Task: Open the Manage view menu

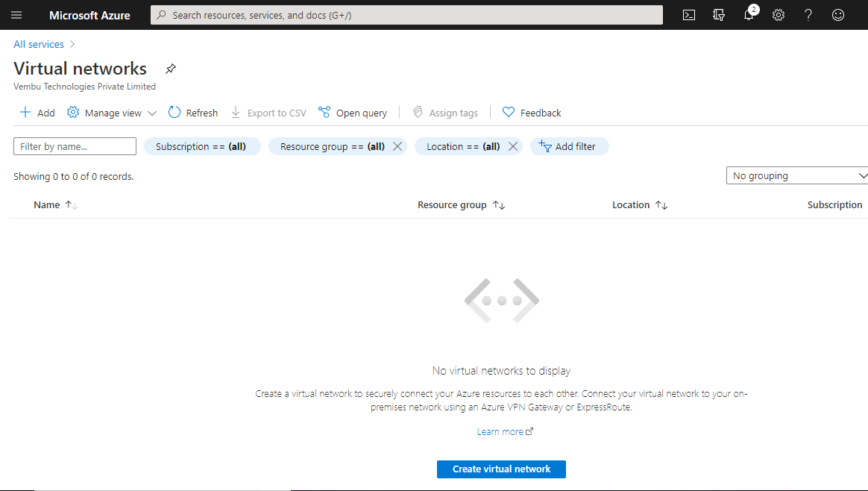Action: click(x=112, y=113)
